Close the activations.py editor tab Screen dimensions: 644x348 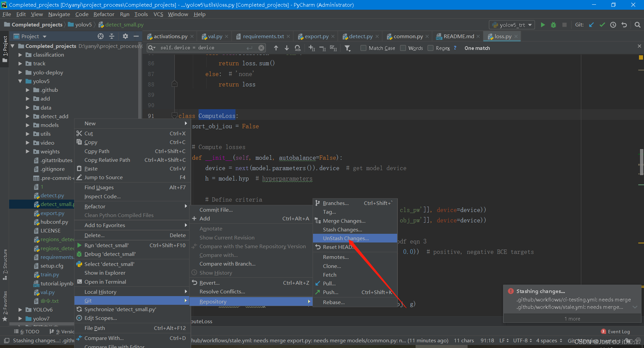pos(192,37)
